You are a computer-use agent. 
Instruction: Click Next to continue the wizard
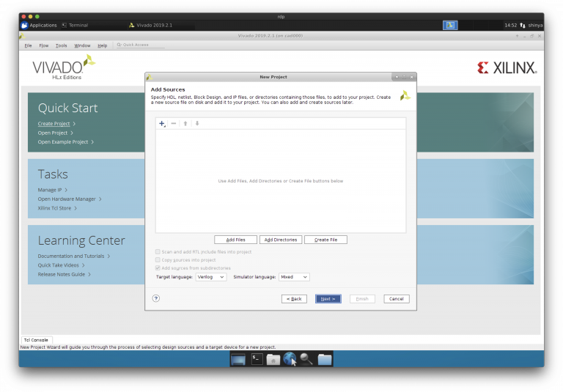click(328, 299)
